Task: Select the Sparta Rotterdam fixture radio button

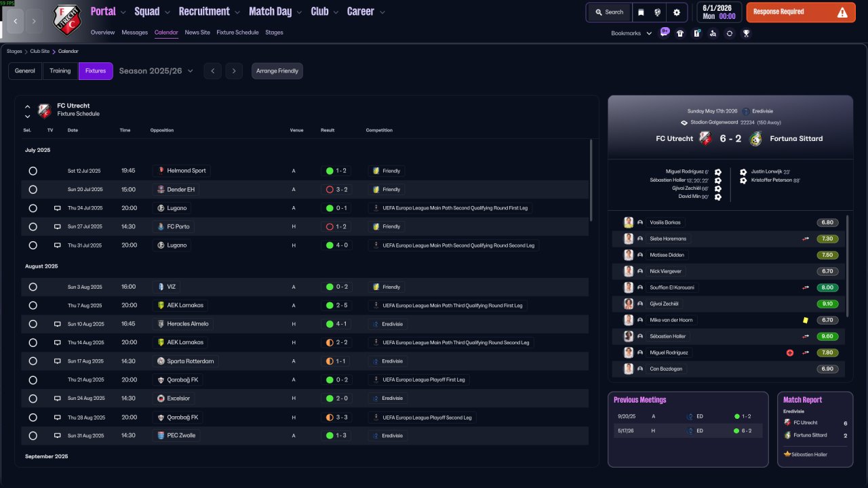Action: click(x=33, y=361)
